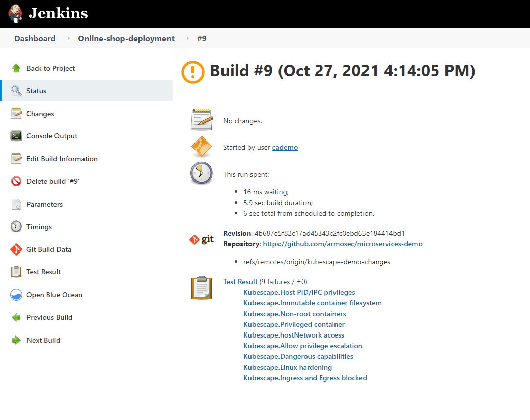Open Parameters sidebar link
The image size is (530, 420).
45,204
